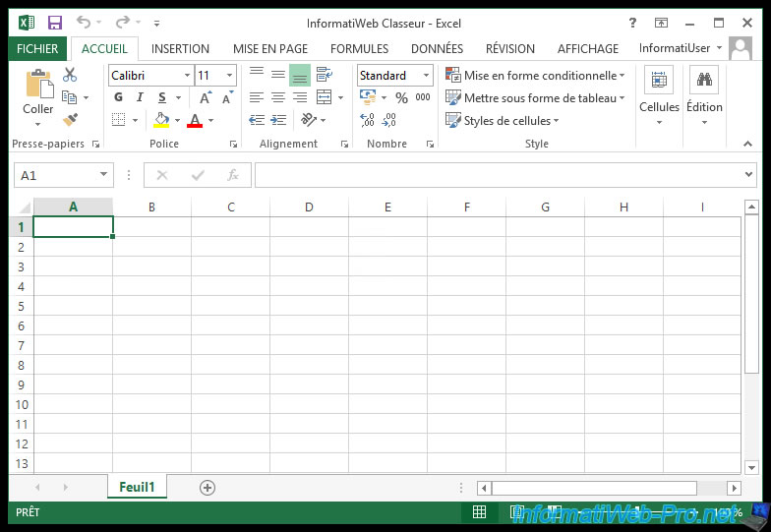Screen dimensions: 771x532
Task: Select the Feuil1 sheet tab
Action: pyautogui.click(x=137, y=487)
